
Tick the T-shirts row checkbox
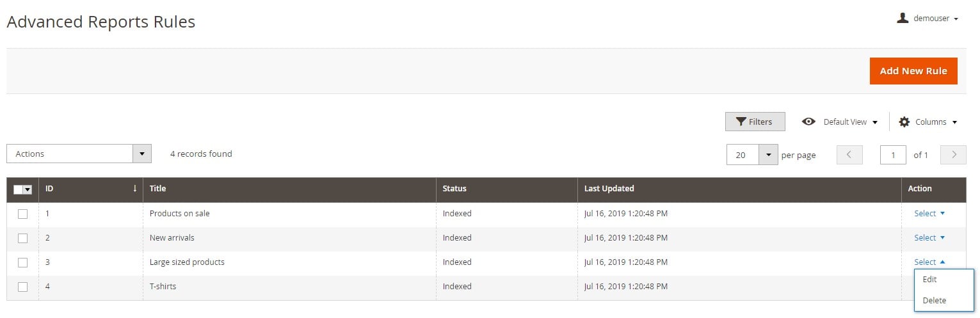[22, 287]
